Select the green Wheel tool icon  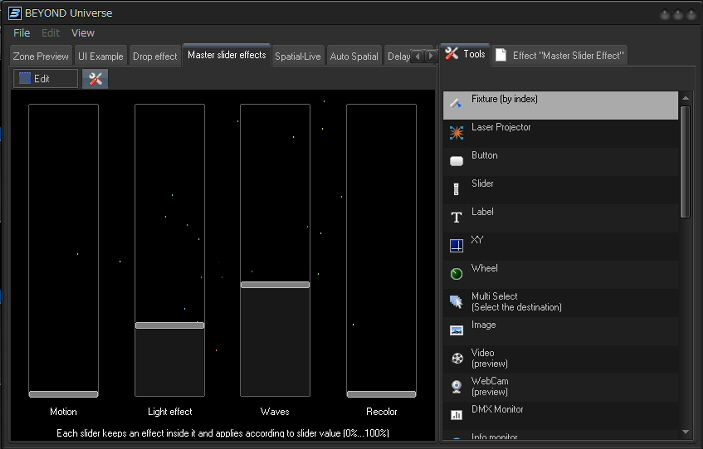[456, 274]
